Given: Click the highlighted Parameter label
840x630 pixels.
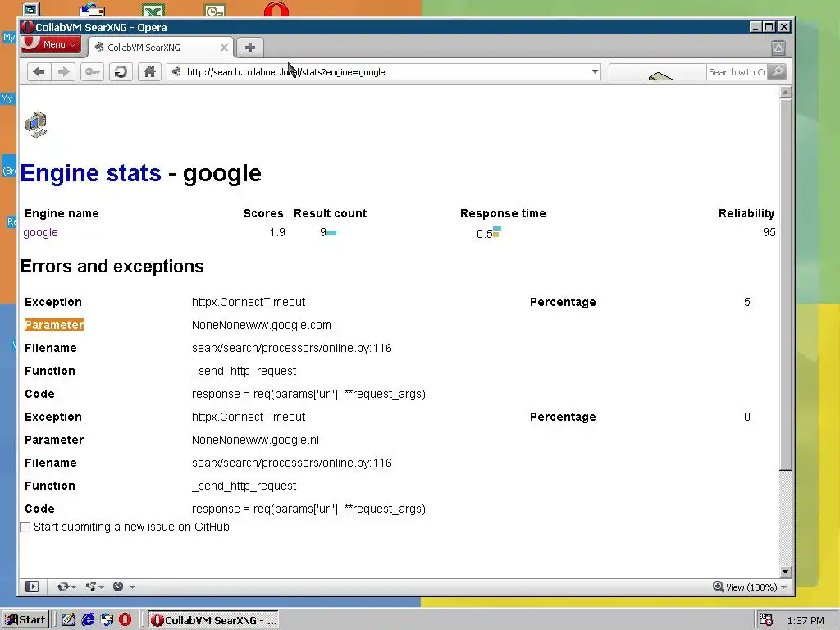Looking at the screenshot, I should pyautogui.click(x=54, y=325).
